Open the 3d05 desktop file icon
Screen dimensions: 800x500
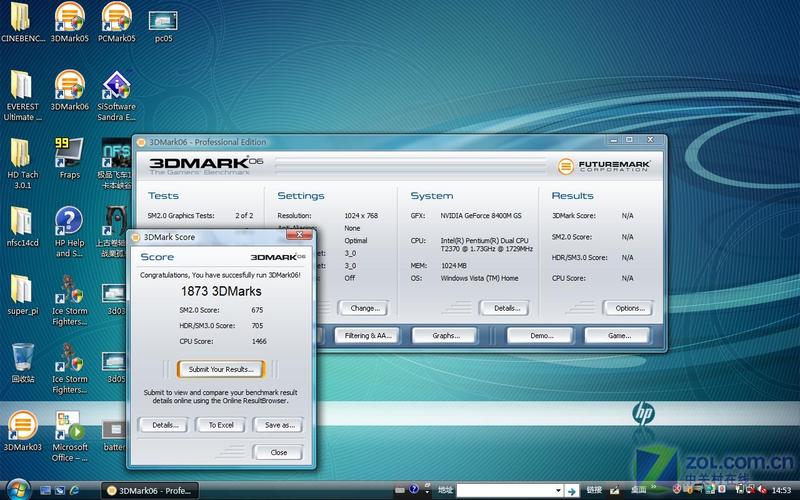pos(114,367)
